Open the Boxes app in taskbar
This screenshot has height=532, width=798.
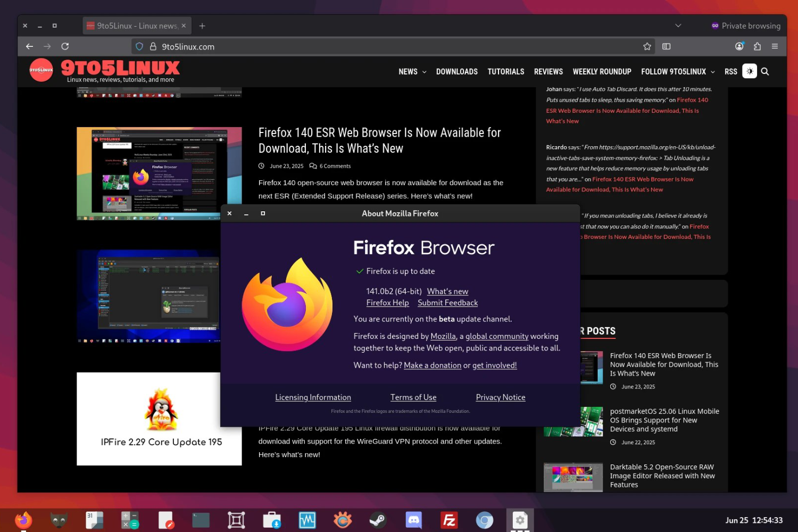point(236,520)
